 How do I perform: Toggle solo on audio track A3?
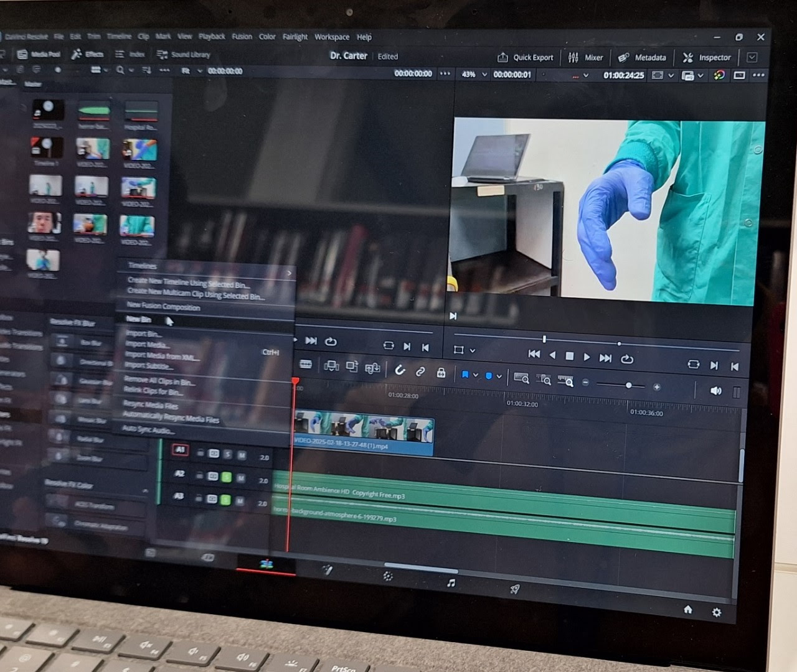[x=225, y=500]
